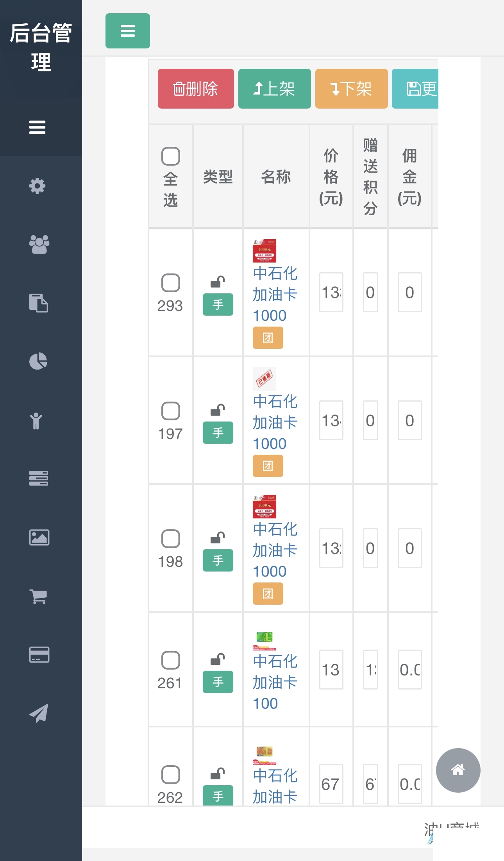
Task: Open the documents copy sidebar menu
Action: pyautogui.click(x=38, y=303)
